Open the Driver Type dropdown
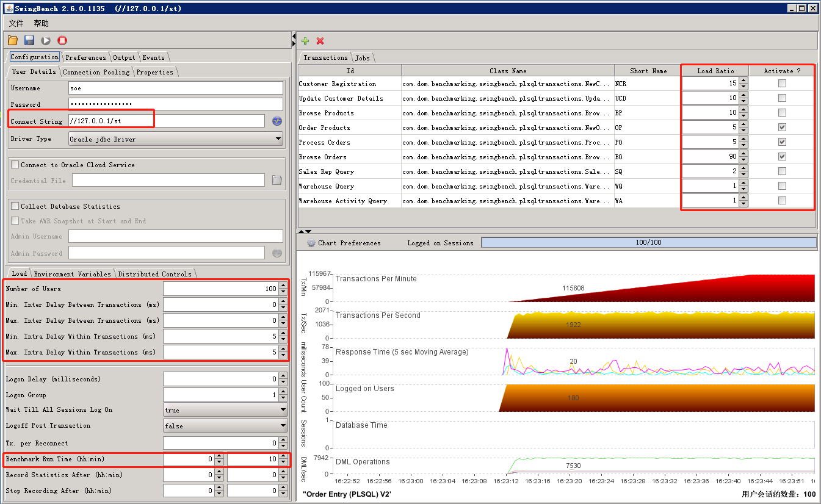Screen dimensions: 821x504 (280, 139)
